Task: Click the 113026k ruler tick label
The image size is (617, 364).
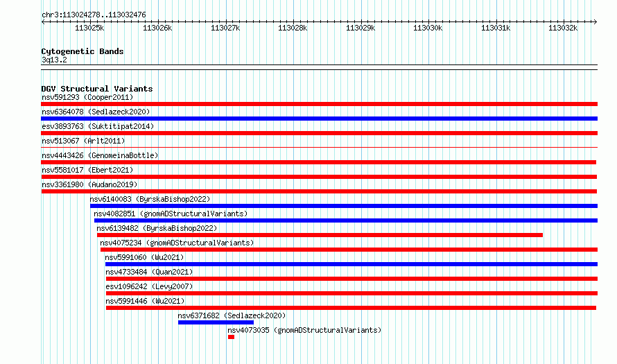Action: point(157,28)
